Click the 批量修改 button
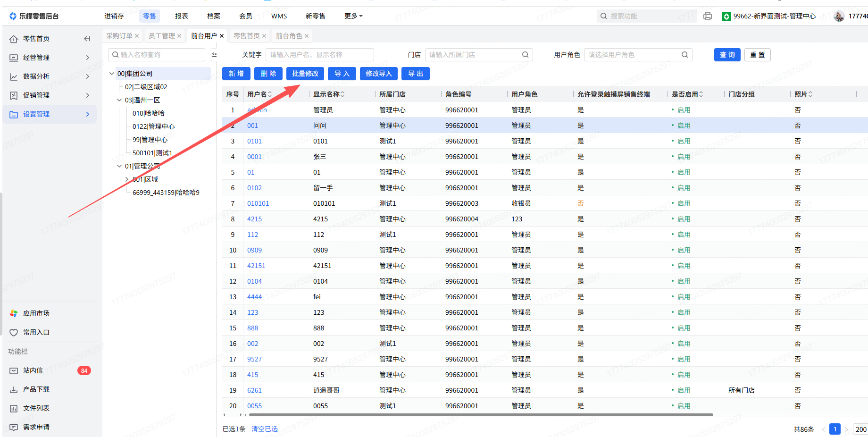Viewport: 868px width, 437px height. pos(305,74)
